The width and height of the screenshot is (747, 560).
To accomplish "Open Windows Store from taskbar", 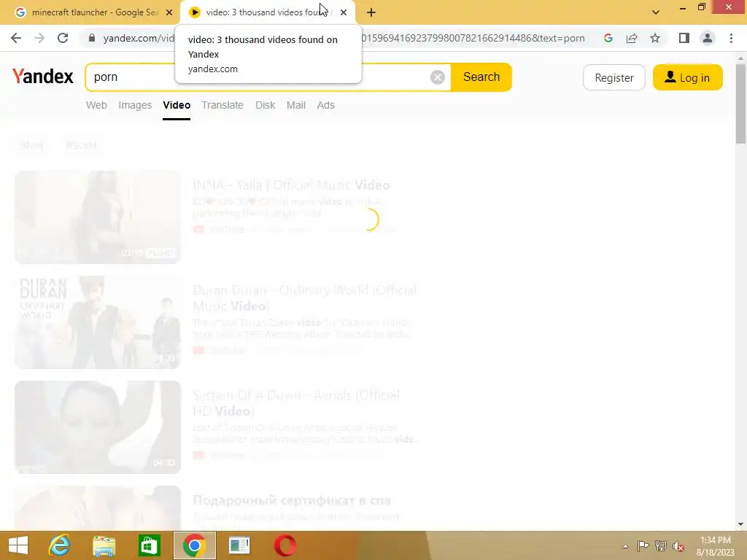I will (149, 545).
